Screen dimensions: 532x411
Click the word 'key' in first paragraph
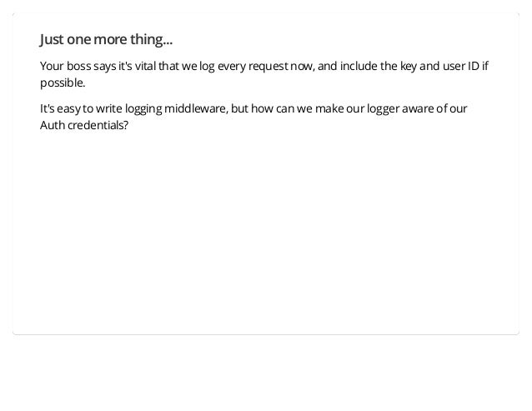pos(408,67)
